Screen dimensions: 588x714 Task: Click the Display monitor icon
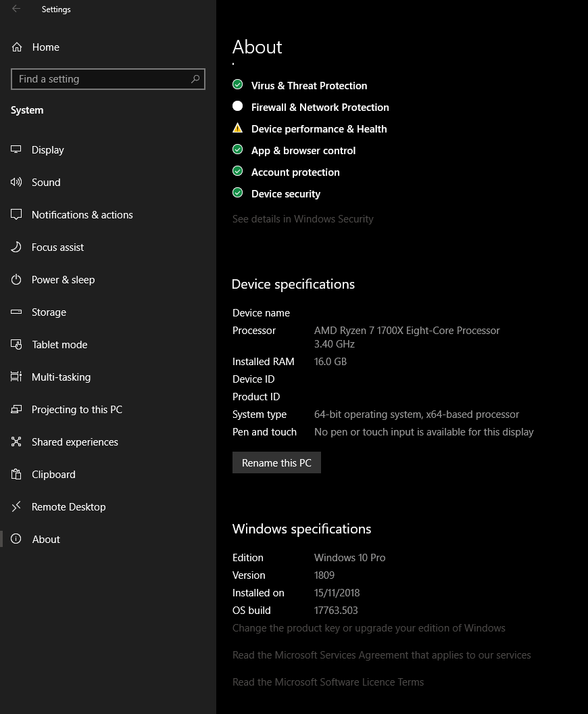(x=16, y=149)
